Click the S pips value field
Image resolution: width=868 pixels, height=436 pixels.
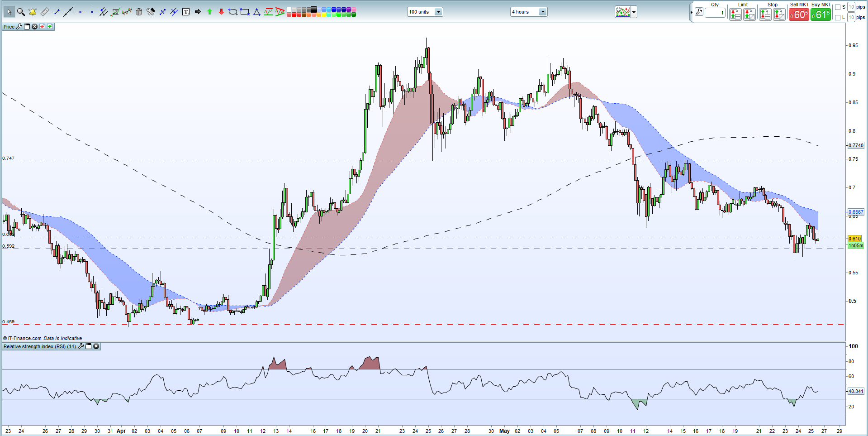(x=851, y=7)
